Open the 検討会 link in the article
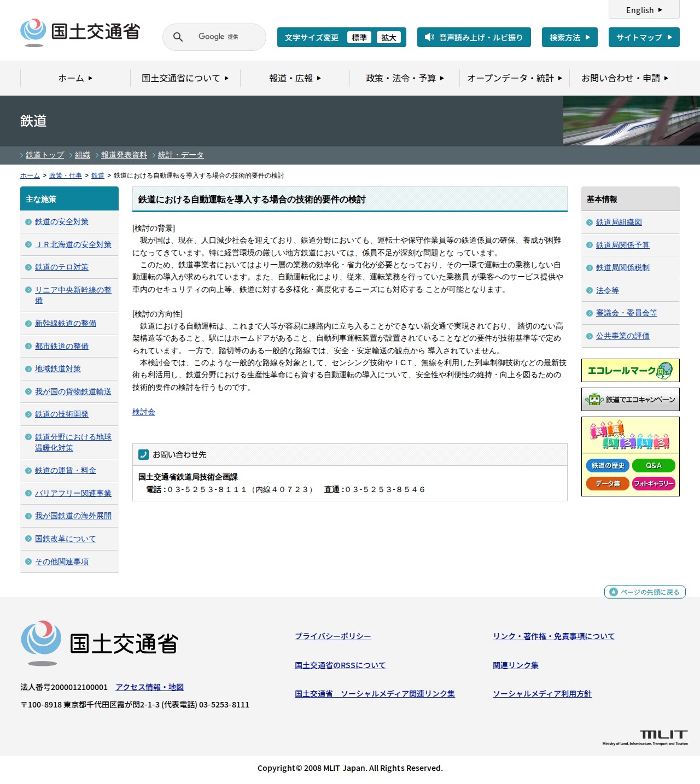 144,412
